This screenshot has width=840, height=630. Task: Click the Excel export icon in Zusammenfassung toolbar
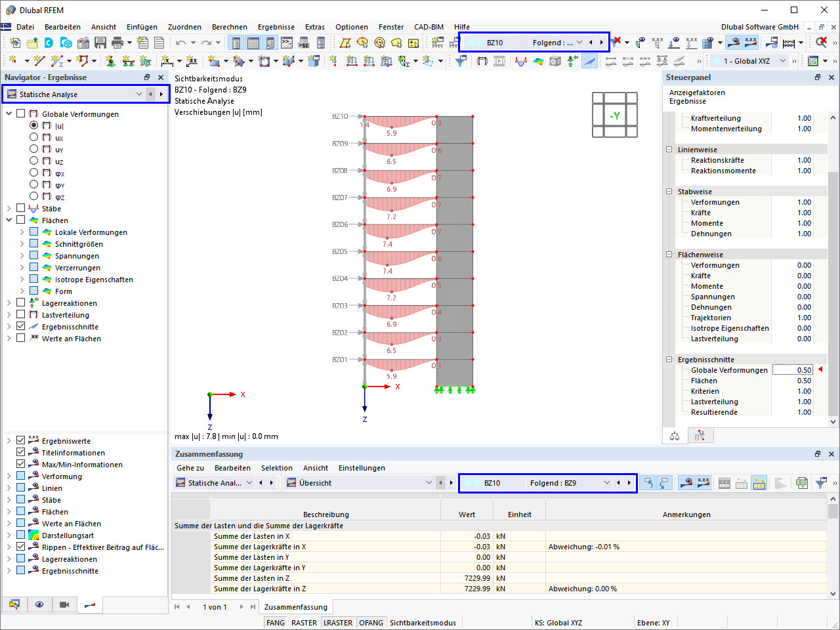801,483
